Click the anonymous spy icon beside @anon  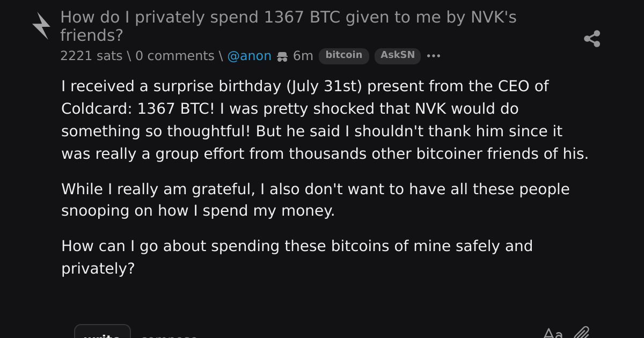click(x=282, y=56)
